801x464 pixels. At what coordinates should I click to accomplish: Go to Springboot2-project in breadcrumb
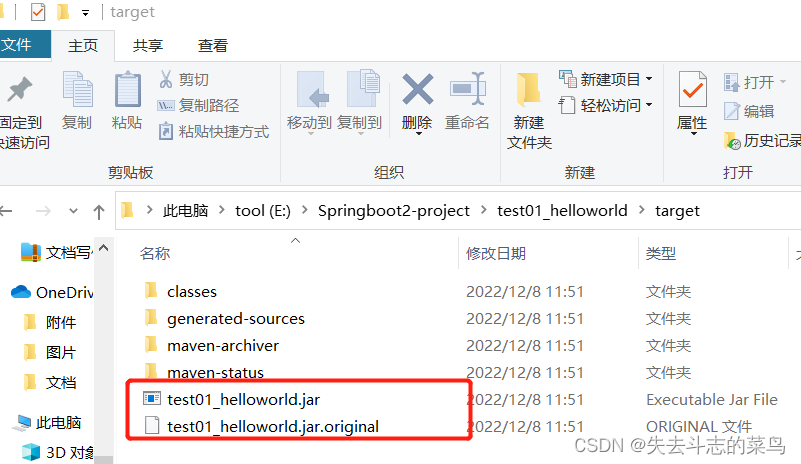point(393,211)
